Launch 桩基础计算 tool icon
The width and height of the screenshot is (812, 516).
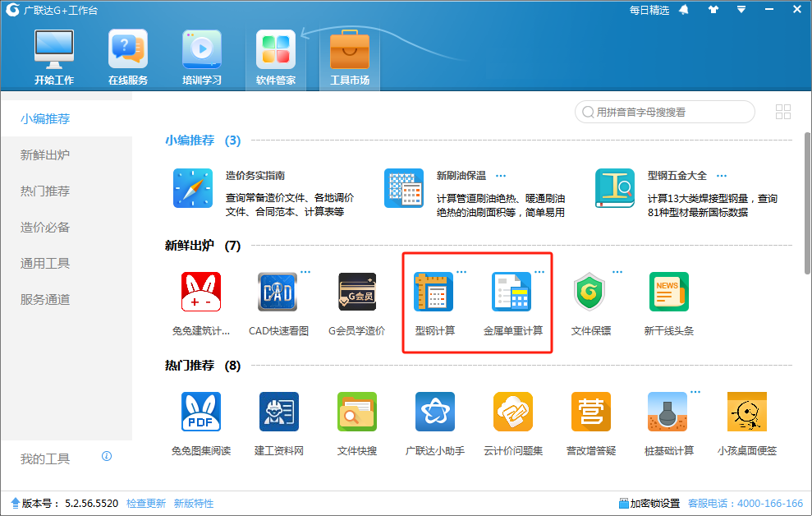(667, 412)
